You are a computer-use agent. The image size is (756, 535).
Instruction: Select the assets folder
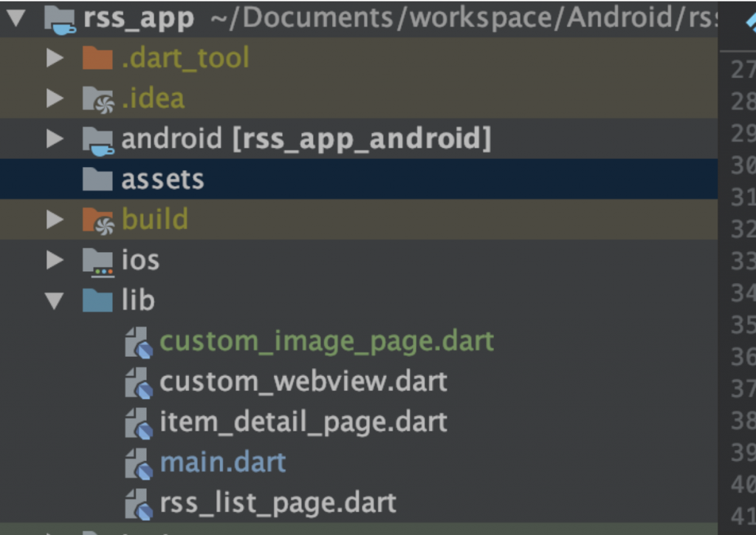click(x=162, y=180)
